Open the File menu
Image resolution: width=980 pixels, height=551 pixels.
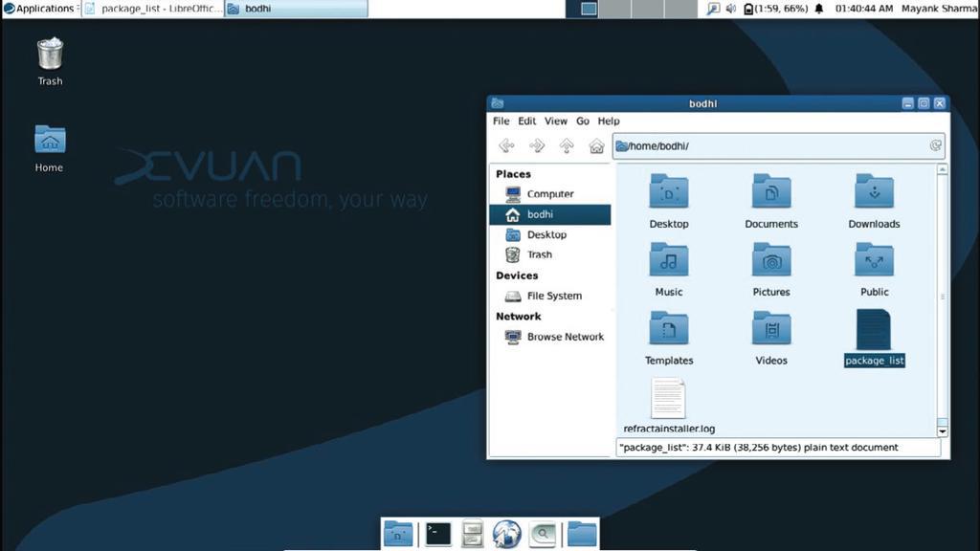point(501,121)
